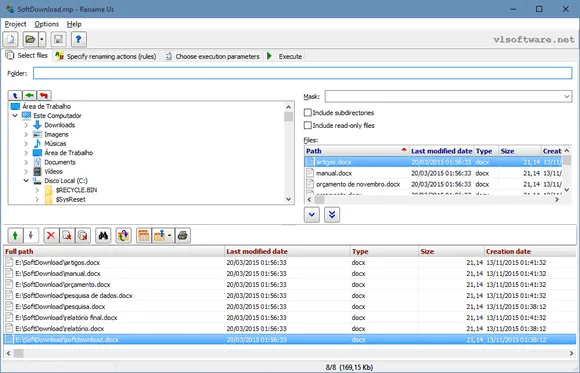This screenshot has height=373, width=580.
Task: Collapse the Este Computador tree node
Action: point(15,115)
